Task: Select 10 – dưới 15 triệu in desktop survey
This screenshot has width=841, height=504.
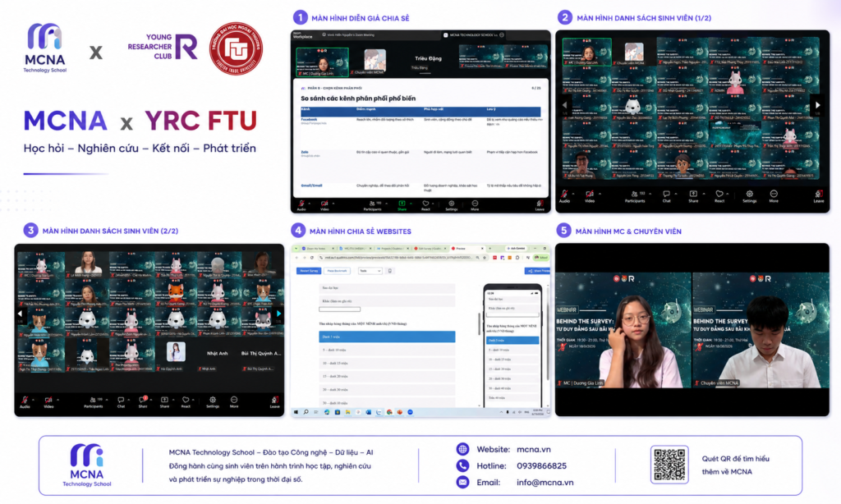Action: (x=387, y=364)
